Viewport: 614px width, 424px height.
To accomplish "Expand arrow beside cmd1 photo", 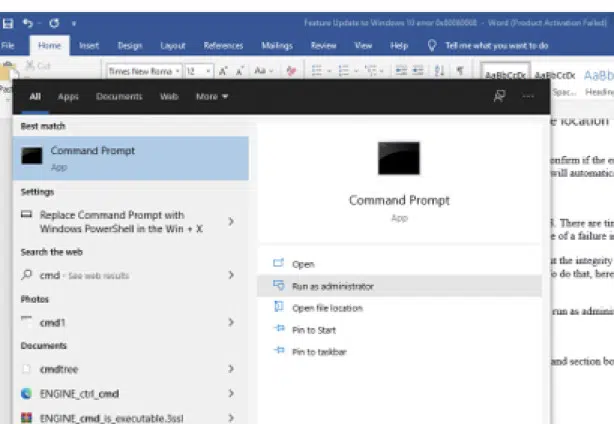I will pos(231,322).
